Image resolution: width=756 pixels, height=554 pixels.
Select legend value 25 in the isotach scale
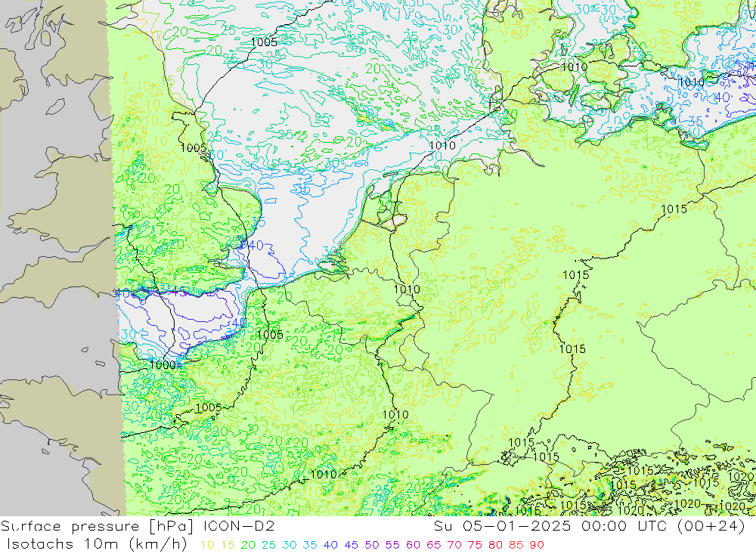[x=269, y=546]
